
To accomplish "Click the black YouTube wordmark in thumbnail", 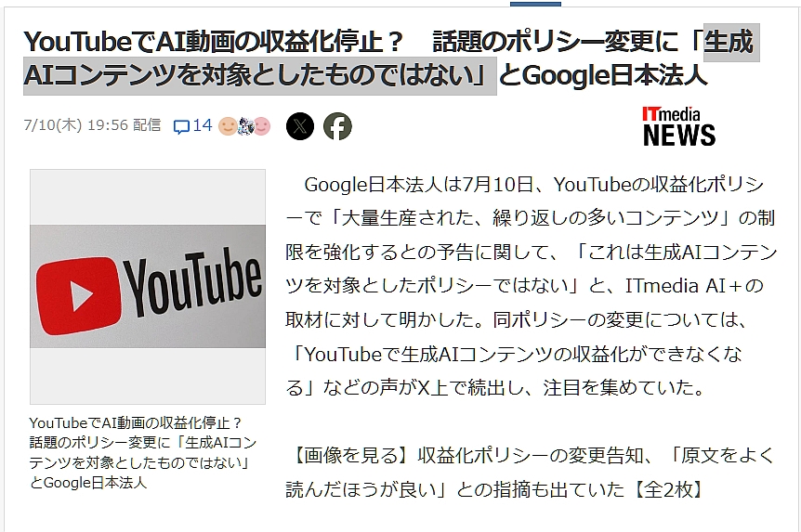I will [x=193, y=281].
